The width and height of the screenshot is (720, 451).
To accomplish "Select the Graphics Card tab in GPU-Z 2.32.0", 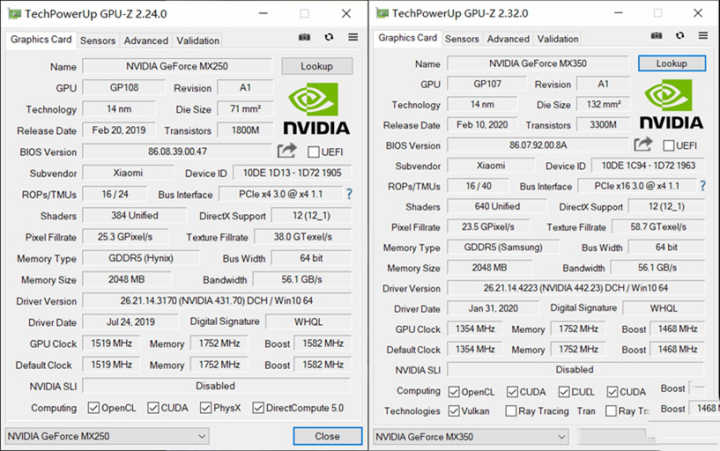I will (x=407, y=38).
